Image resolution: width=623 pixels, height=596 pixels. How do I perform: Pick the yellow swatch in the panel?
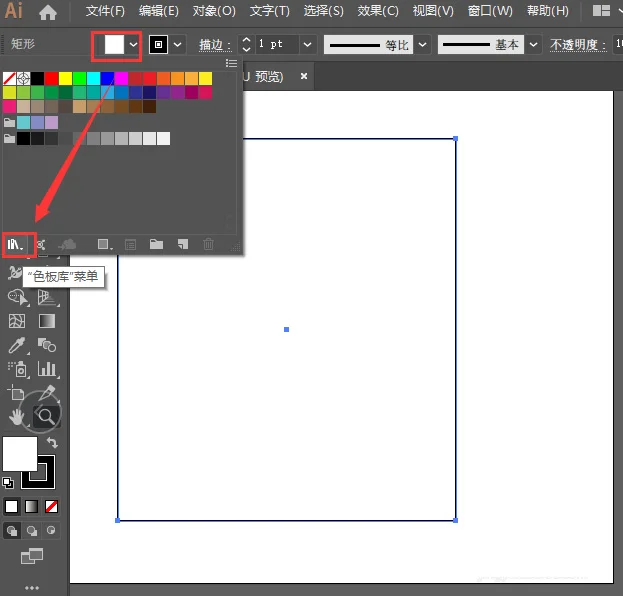[65, 78]
